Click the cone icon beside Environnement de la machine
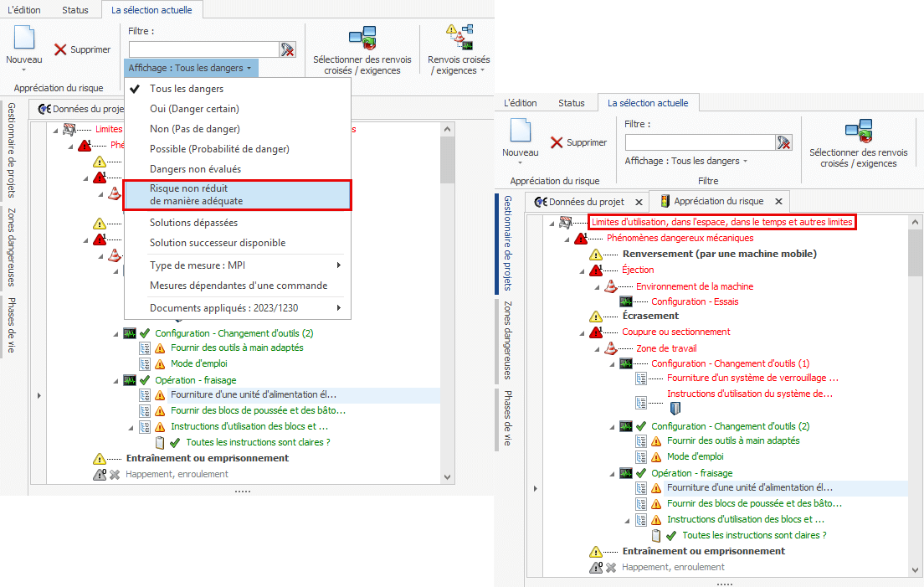The image size is (924, 587). [611, 286]
